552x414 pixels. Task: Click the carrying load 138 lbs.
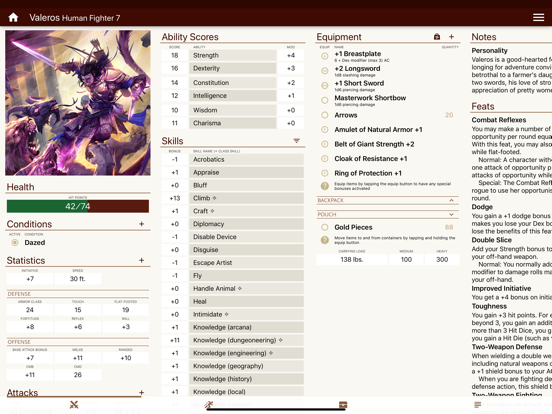352,259
